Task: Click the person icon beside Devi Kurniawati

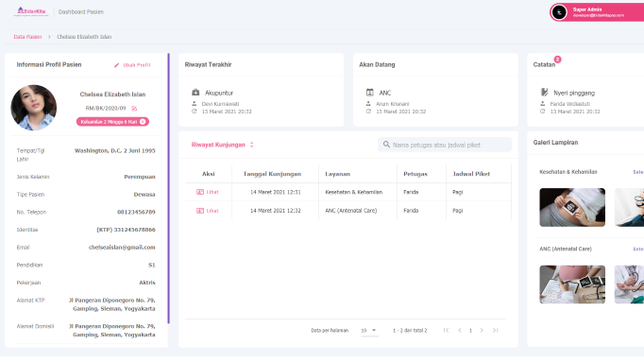Action: pyautogui.click(x=195, y=104)
